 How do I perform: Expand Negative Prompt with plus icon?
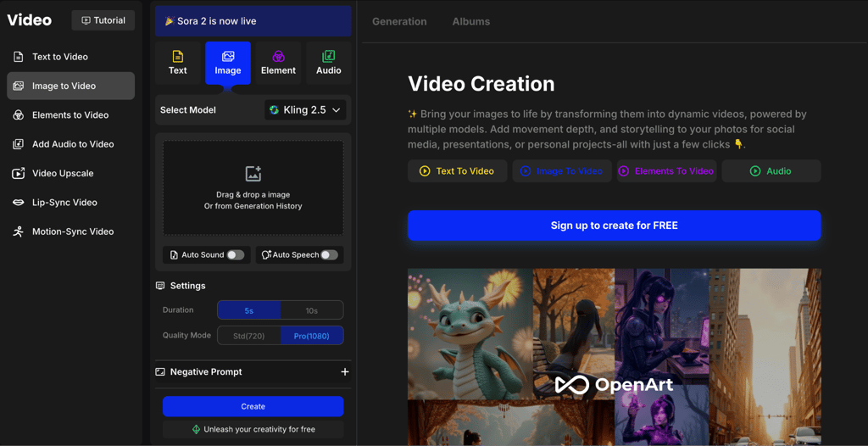345,371
